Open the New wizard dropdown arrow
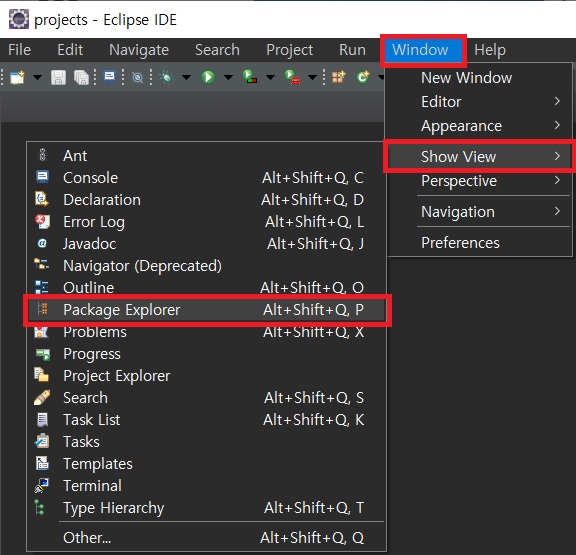 [x=37, y=78]
